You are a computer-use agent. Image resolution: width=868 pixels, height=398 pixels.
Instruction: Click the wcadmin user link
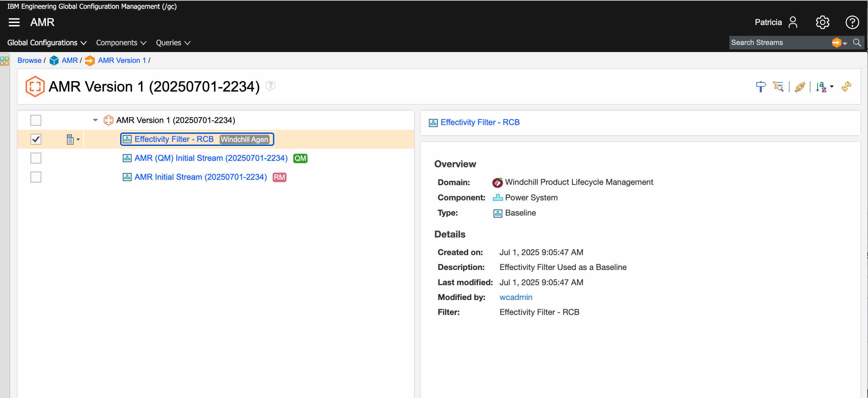pyautogui.click(x=516, y=297)
